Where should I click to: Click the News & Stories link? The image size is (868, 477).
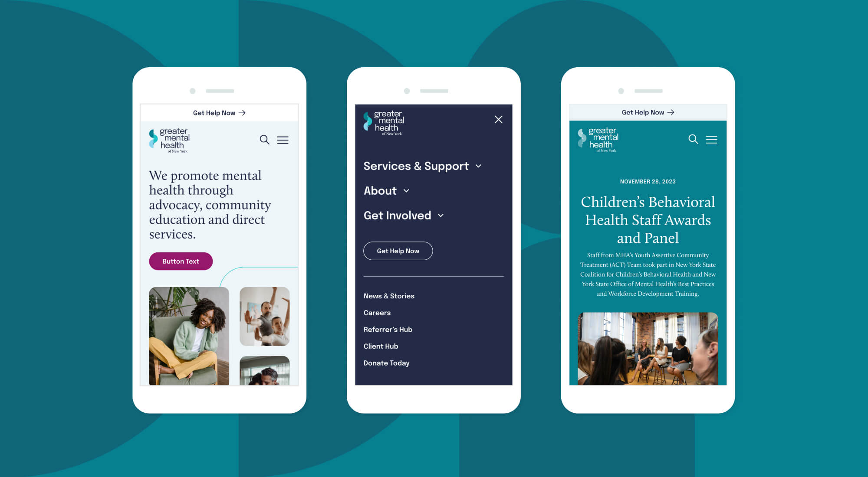point(388,295)
